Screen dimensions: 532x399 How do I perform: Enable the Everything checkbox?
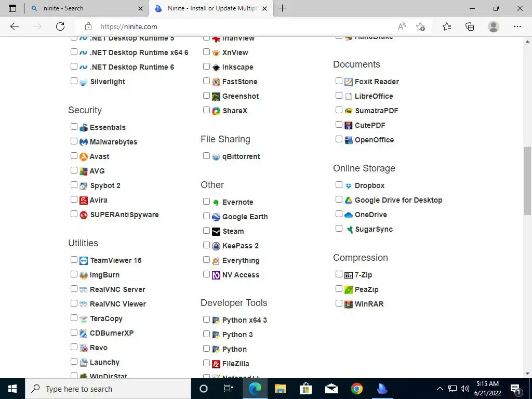tap(206, 260)
